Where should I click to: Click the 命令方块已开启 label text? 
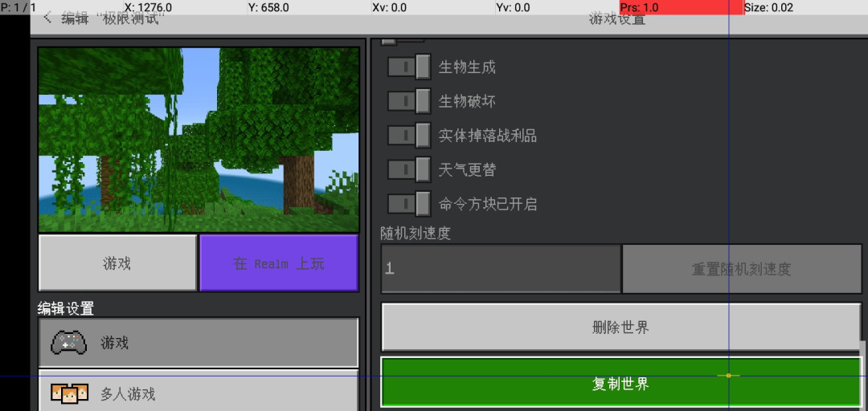[x=488, y=204]
